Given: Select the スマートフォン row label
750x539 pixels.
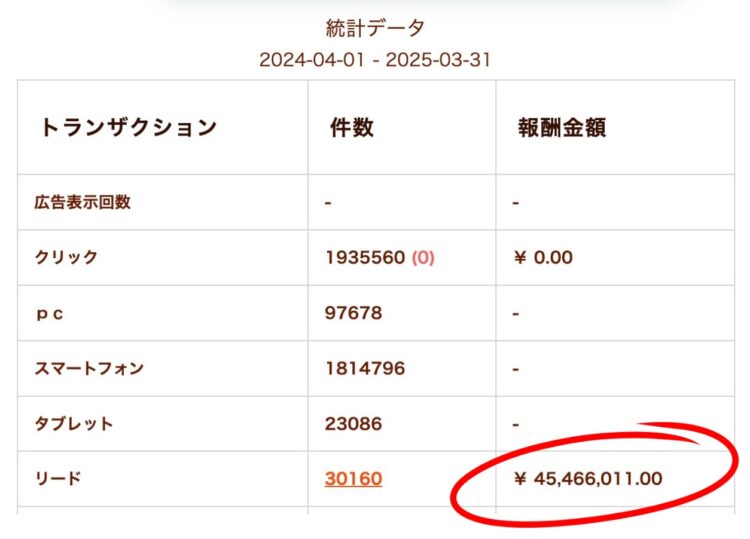Looking at the screenshot, I should click(x=90, y=368).
